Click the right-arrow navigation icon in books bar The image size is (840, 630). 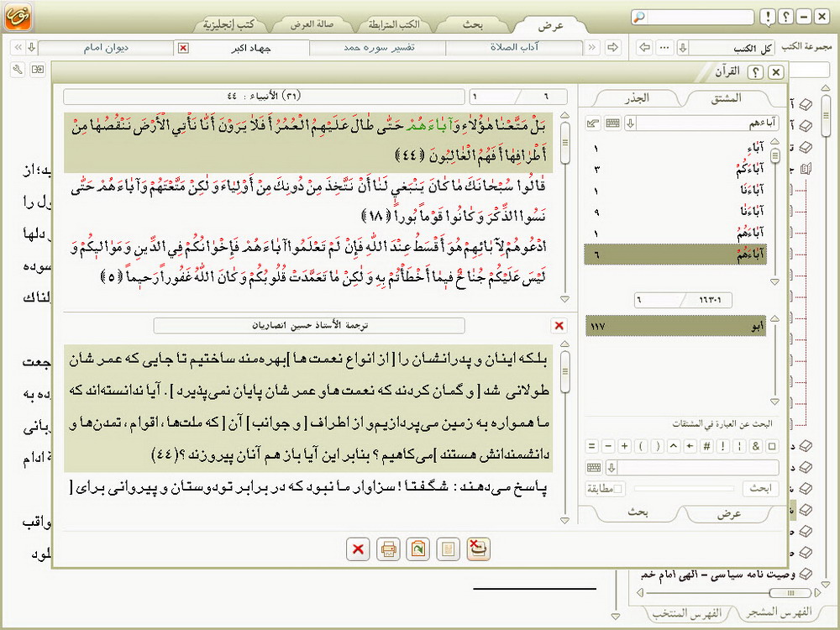pos(612,47)
